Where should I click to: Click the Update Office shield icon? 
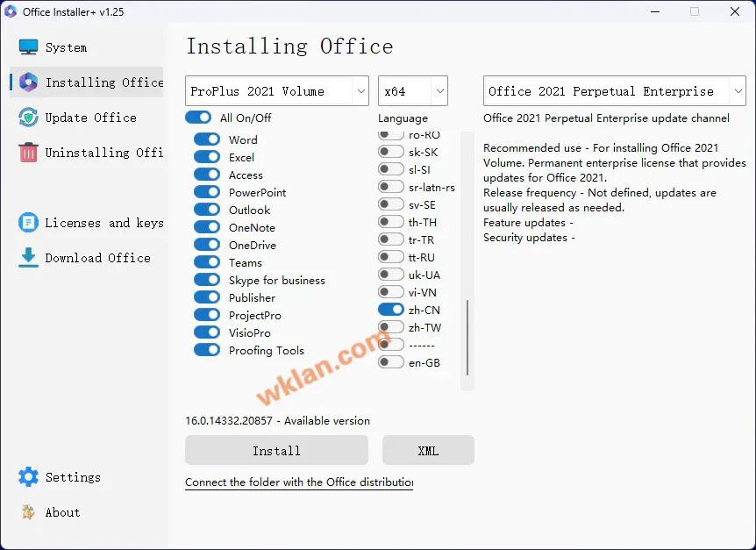28,118
